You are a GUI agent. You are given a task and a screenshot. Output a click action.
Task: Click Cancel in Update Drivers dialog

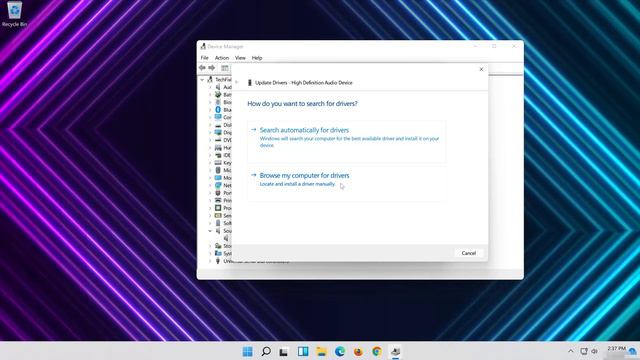click(x=469, y=253)
